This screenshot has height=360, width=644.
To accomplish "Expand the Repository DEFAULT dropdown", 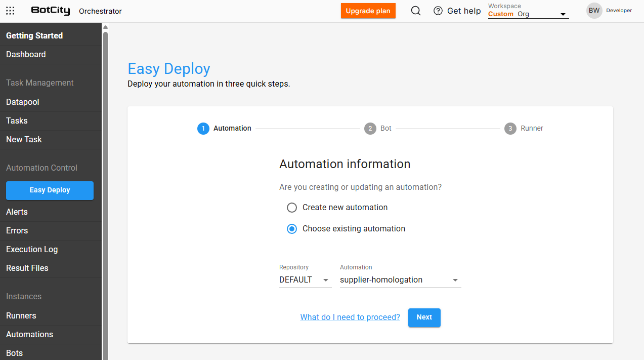I will 305,280.
